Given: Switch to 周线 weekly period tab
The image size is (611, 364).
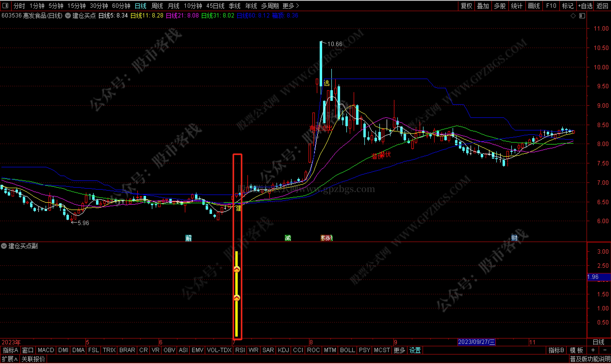Looking at the screenshot, I should click(157, 6).
